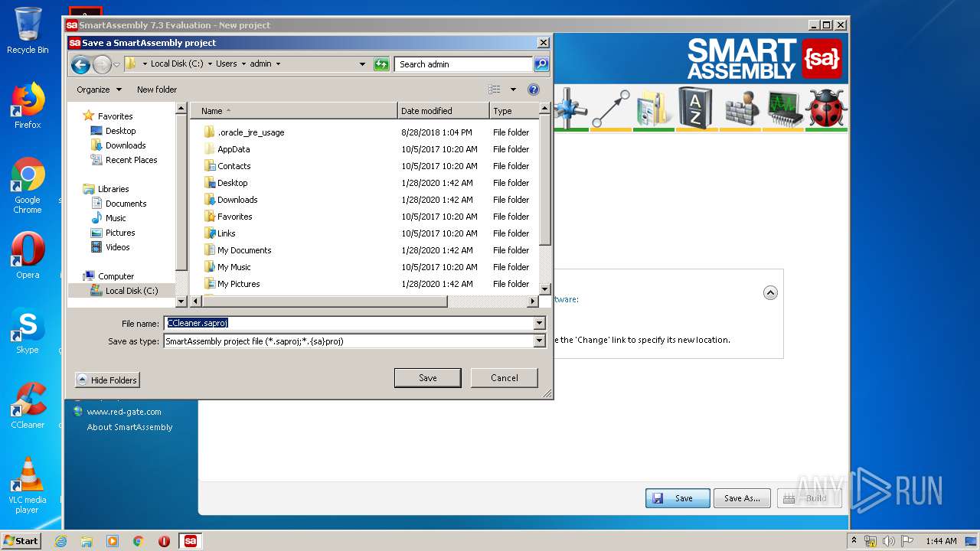
Task: Click the File name input field
Action: click(348, 323)
